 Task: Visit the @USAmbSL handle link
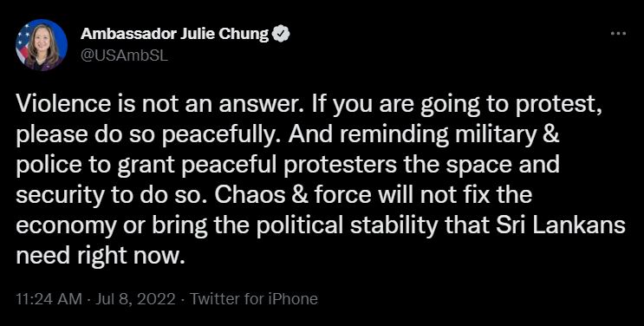[124, 55]
